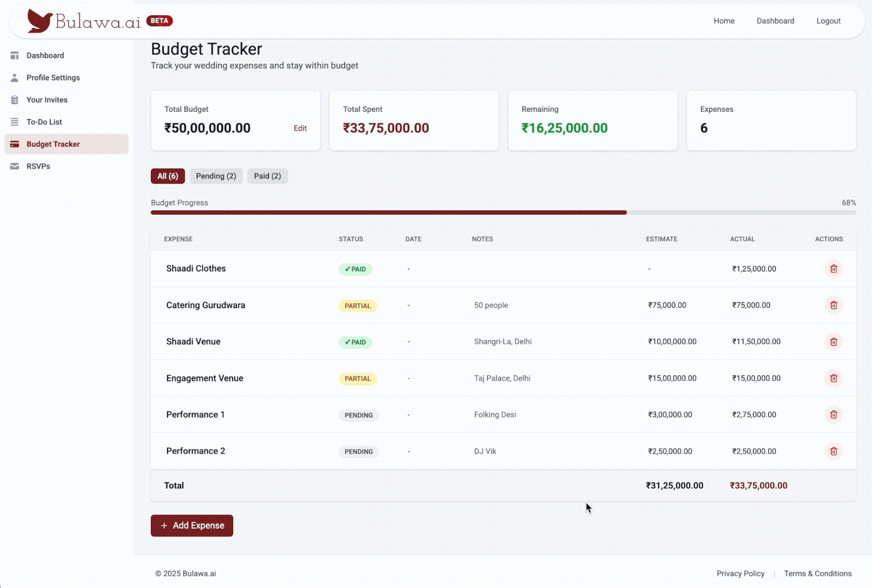Click the 'Shangri-La, Delhi' note
872x588 pixels.
click(503, 342)
